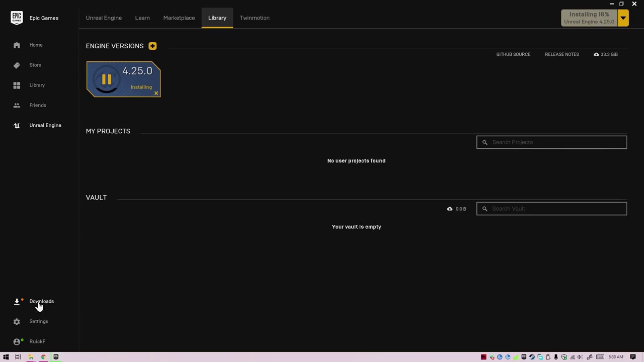Open Task View on the taskbar
Image resolution: width=644 pixels, height=362 pixels.
[18, 357]
